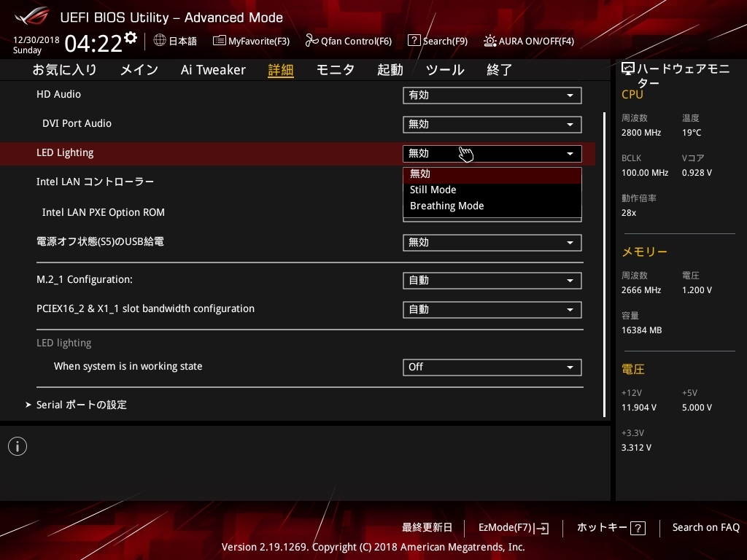Click the info circle icon
747x560 pixels.
click(18, 446)
